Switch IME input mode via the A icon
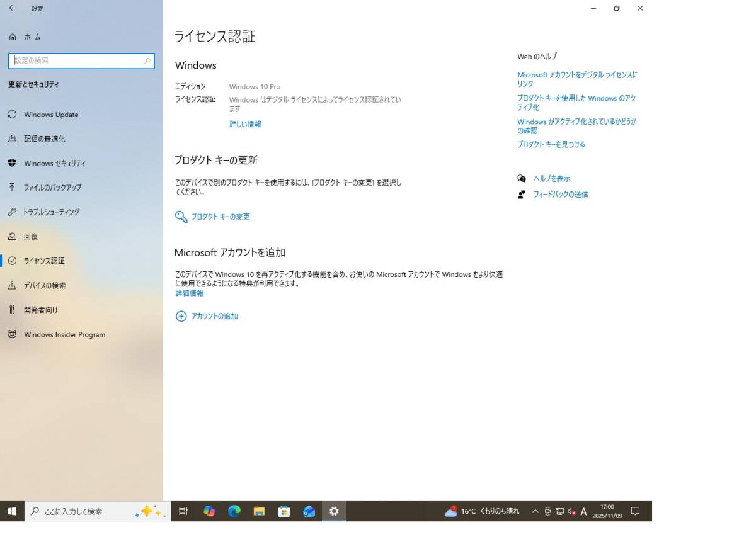The height and width of the screenshot is (554, 756). tap(583, 511)
